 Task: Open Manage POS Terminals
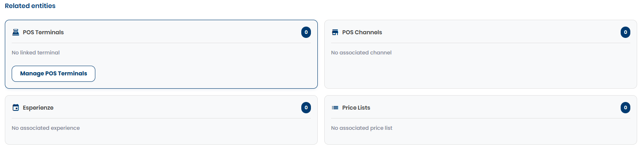(x=53, y=74)
